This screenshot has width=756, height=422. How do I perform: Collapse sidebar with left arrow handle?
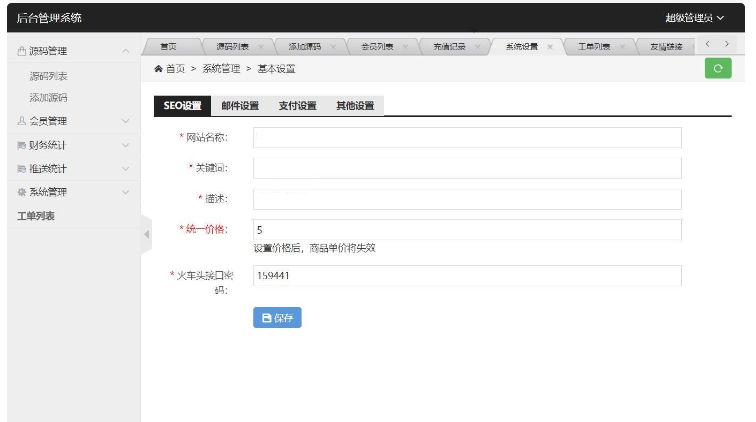147,234
